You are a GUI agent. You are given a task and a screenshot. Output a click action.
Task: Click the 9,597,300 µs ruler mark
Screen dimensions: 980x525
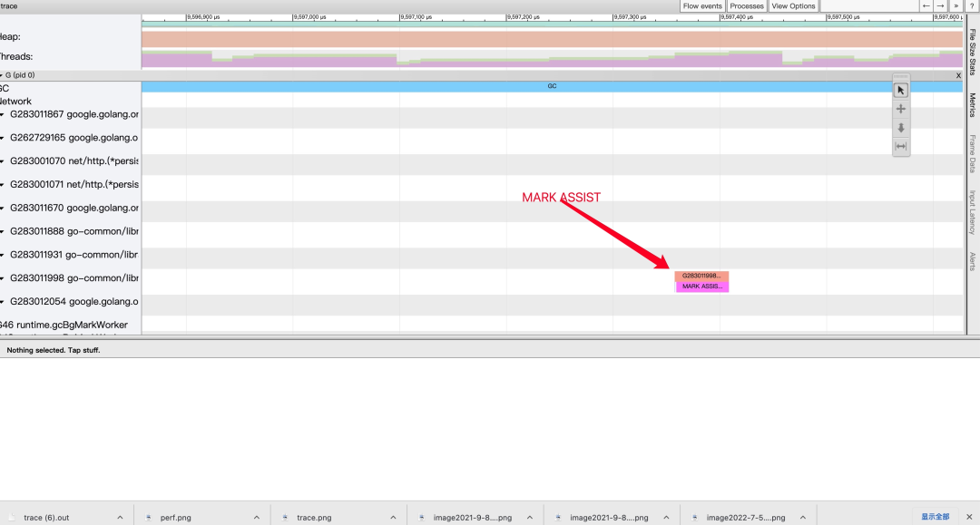(630, 17)
